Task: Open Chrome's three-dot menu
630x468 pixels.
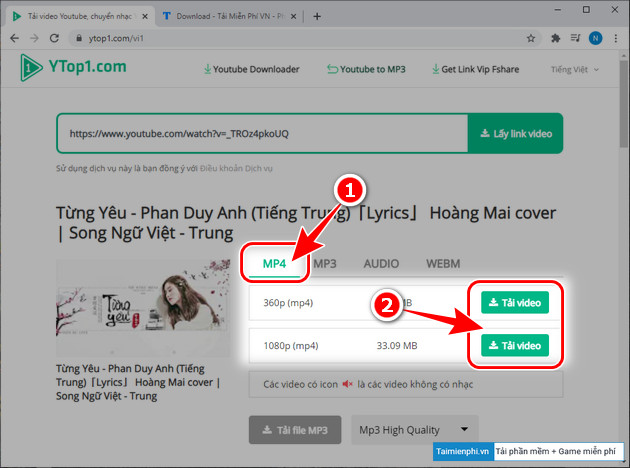Action: tap(616, 38)
